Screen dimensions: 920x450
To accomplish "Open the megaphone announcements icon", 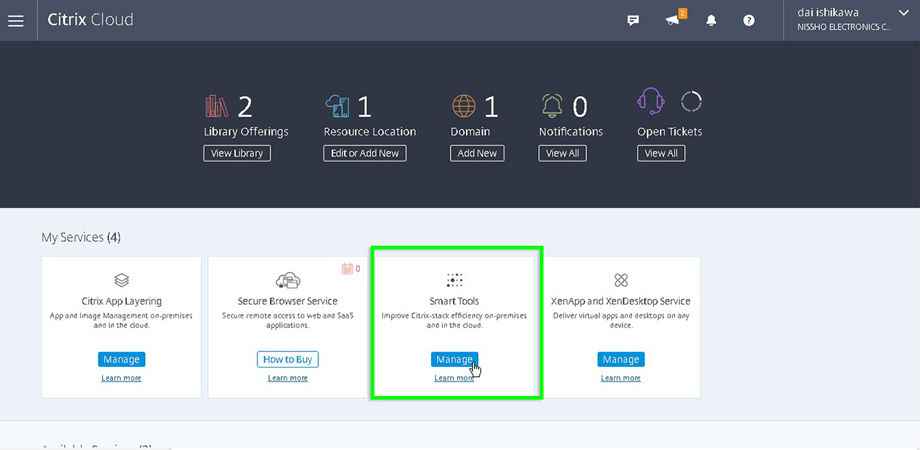I will (672, 20).
